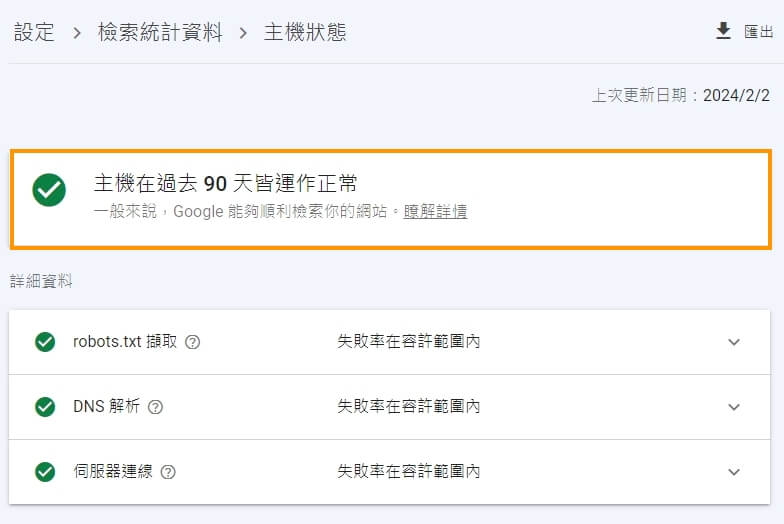Open help icon beside 伺服器連線

click(x=168, y=472)
